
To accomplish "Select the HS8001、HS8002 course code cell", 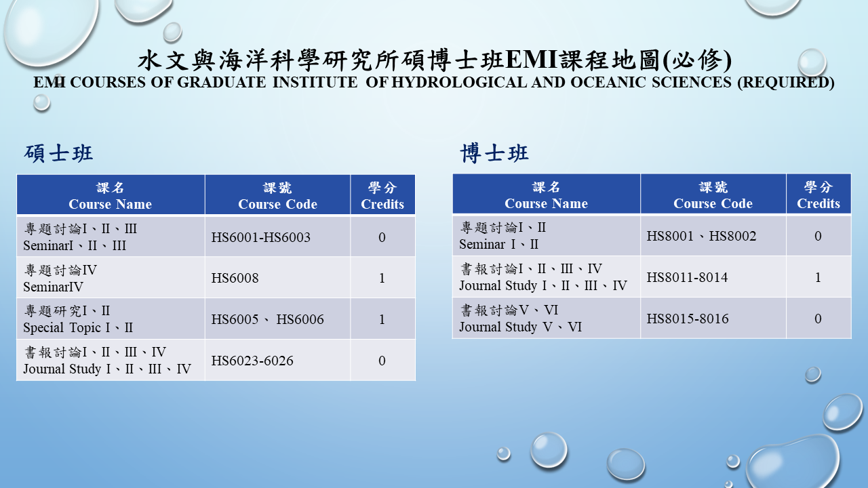I will click(x=713, y=236).
